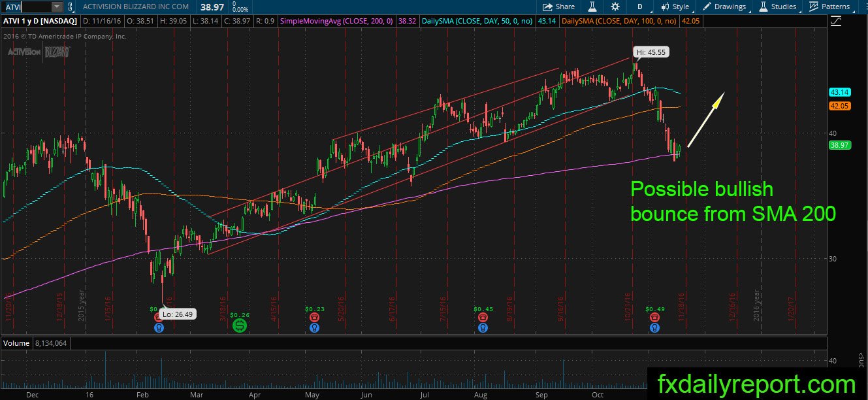Click February blue lightbulb icon

click(159, 327)
